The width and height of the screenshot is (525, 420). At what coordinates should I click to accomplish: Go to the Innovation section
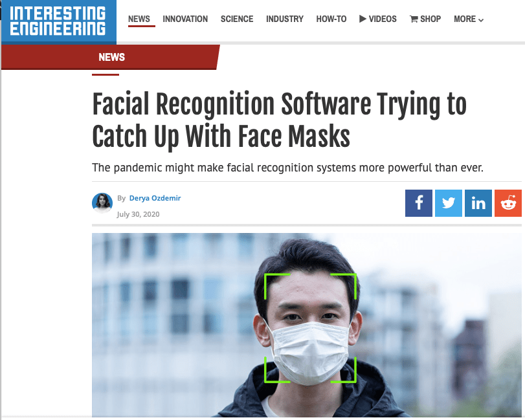point(185,19)
